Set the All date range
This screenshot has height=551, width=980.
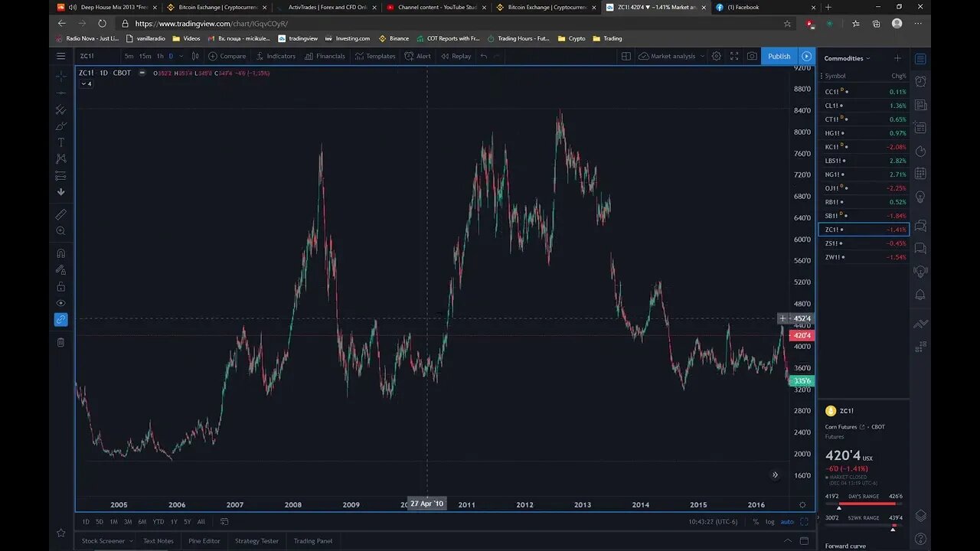pyautogui.click(x=201, y=522)
